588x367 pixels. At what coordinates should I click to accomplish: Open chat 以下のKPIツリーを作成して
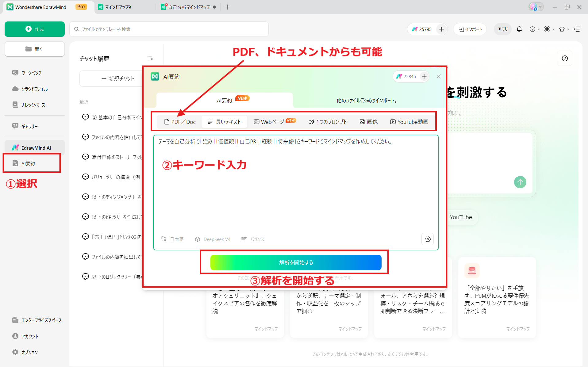112,217
